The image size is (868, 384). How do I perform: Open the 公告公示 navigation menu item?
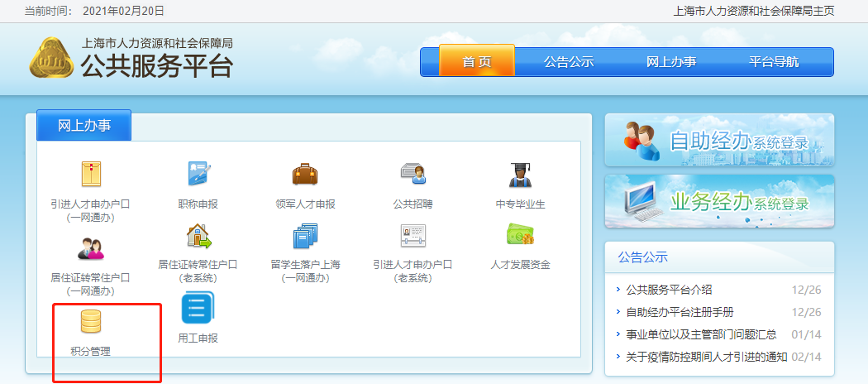pyautogui.click(x=569, y=62)
